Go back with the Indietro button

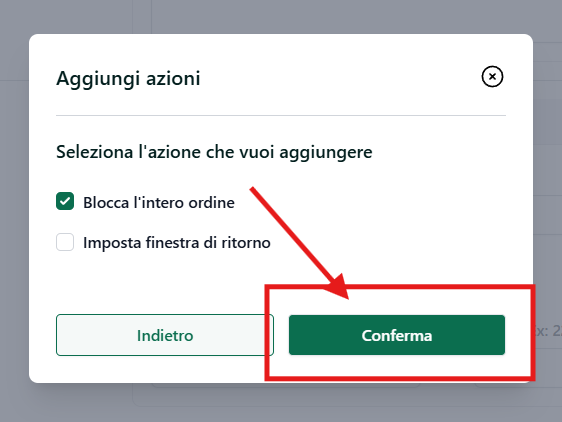tap(165, 335)
